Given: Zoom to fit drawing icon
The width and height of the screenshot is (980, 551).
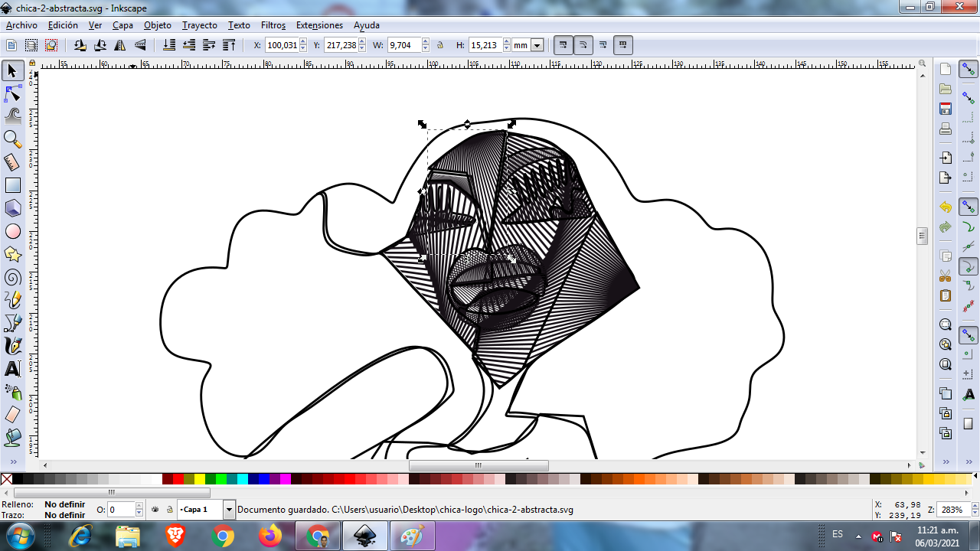Looking at the screenshot, I should click(946, 344).
